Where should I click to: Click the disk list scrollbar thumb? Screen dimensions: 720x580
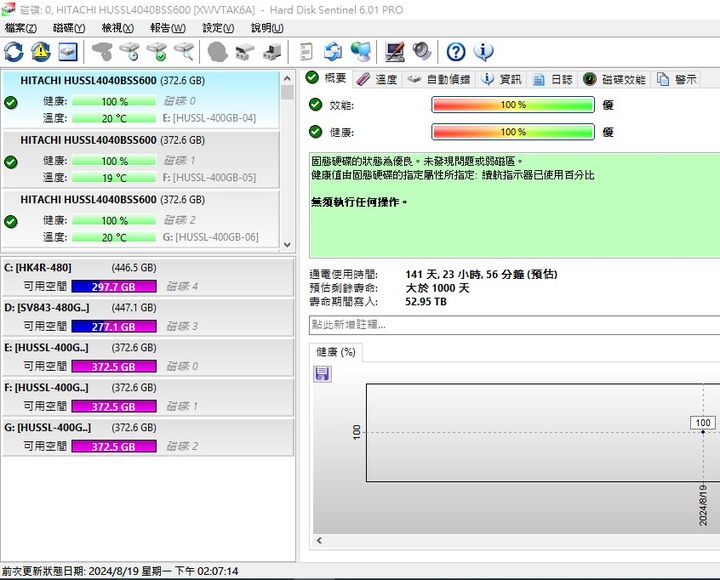pyautogui.click(x=287, y=92)
